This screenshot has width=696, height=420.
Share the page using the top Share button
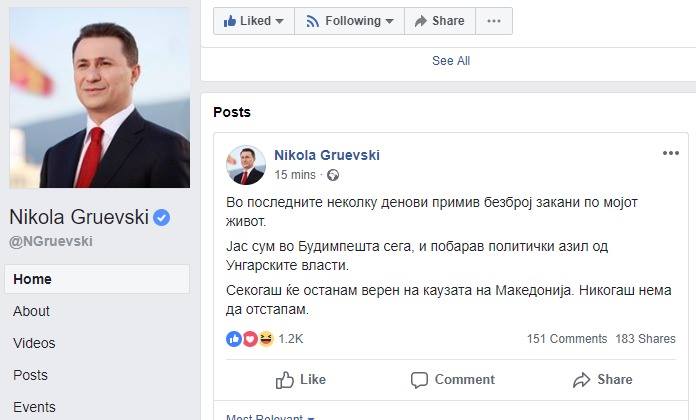pos(439,21)
